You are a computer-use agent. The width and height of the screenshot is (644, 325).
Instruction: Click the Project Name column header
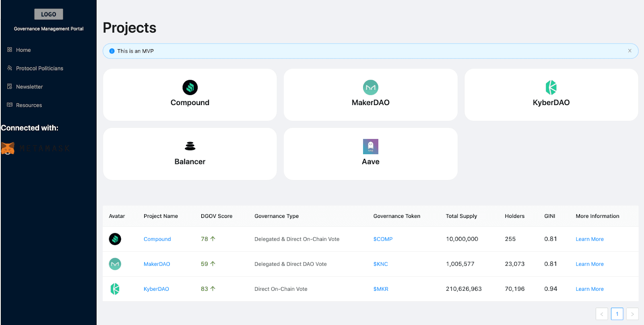pyautogui.click(x=161, y=216)
